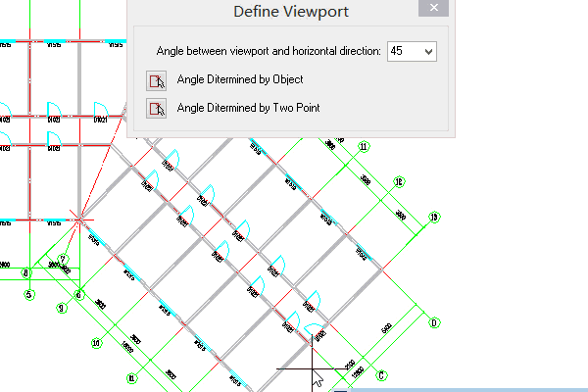Viewport: 588px width, 392px height.
Task: Open the viewport angle dropdown arrow
Action: (x=428, y=51)
